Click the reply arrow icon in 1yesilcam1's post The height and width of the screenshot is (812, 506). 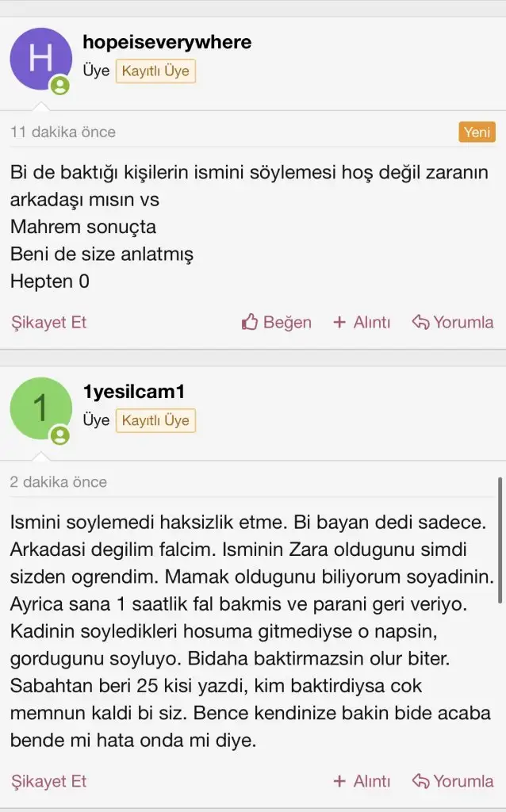(420, 781)
